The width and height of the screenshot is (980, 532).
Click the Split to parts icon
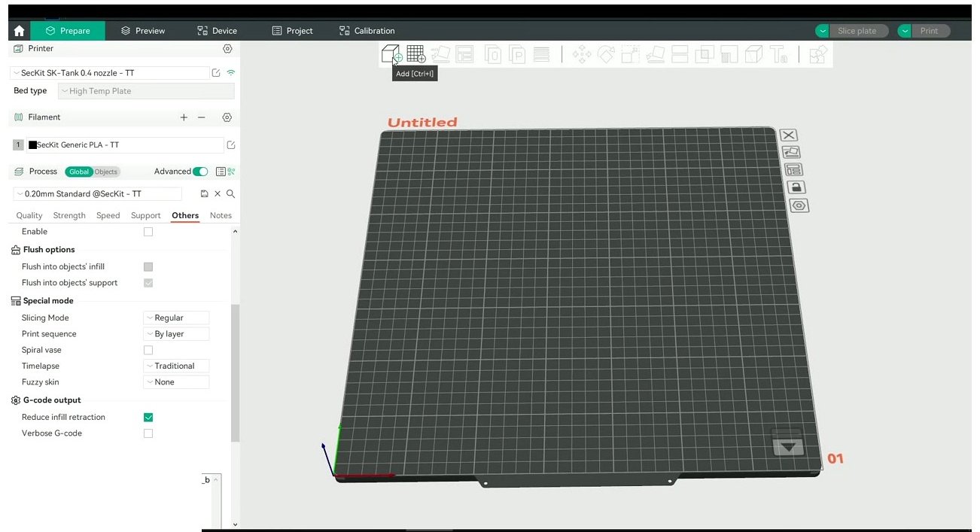point(517,54)
